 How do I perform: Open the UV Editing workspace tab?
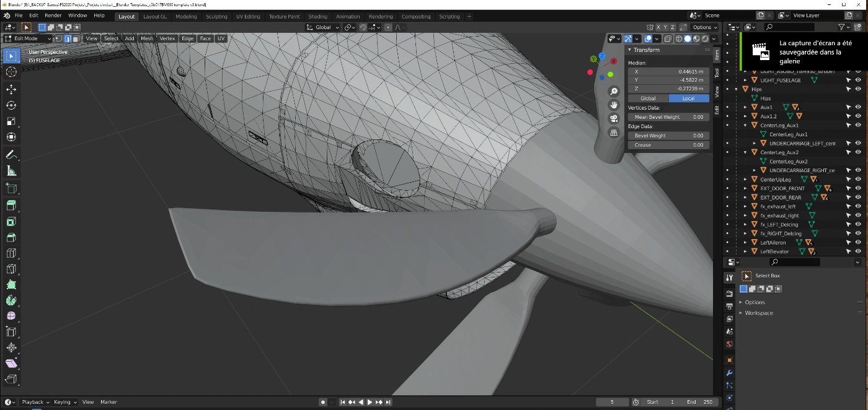[x=248, y=17]
